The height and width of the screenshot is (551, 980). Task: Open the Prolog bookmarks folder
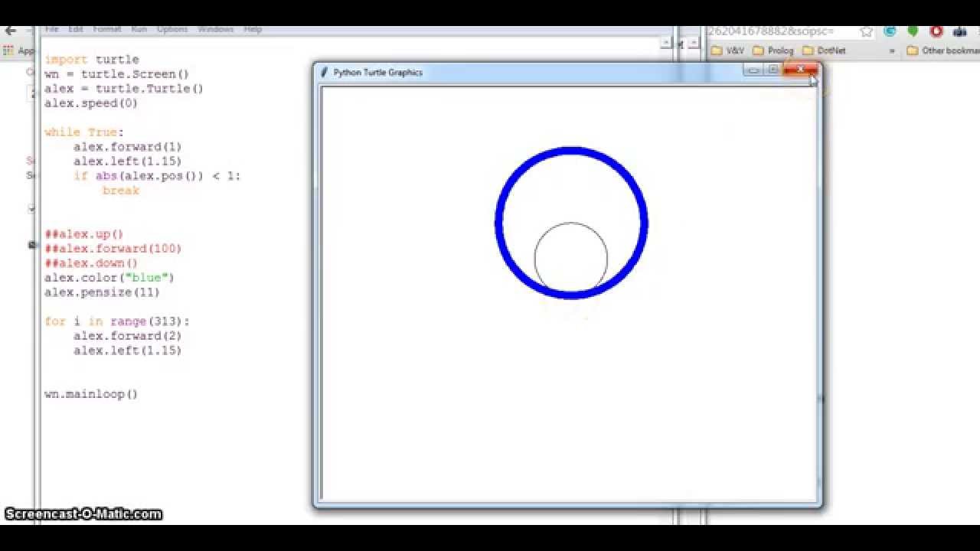click(773, 51)
